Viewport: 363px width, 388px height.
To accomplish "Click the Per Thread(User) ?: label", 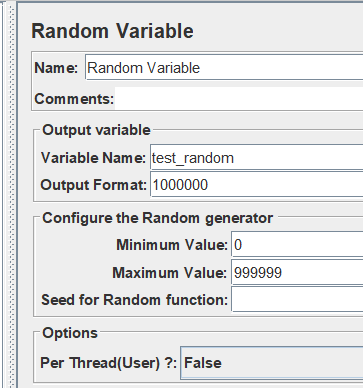I will pyautogui.click(x=108, y=363).
